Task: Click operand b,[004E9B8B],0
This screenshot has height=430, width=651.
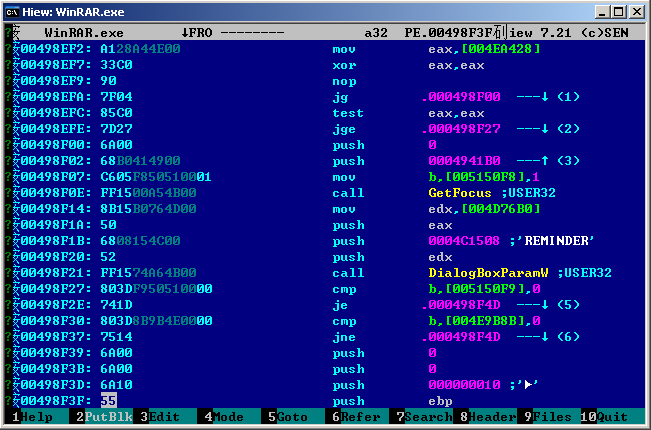Action: 484,321
